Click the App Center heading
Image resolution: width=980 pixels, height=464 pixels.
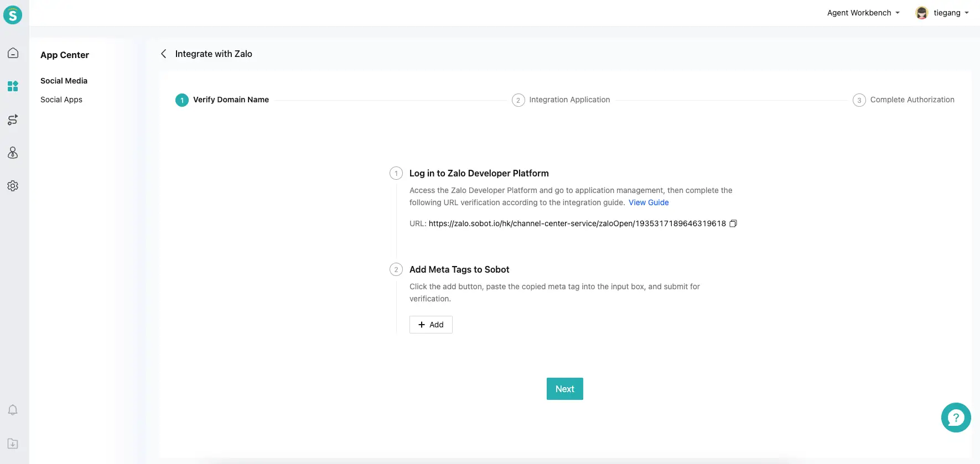coord(65,55)
